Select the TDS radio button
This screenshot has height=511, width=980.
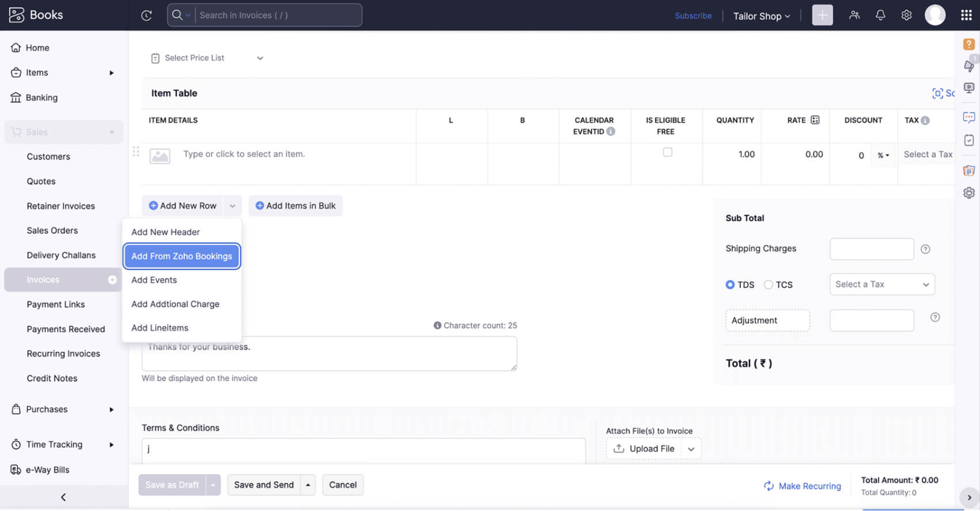(730, 285)
